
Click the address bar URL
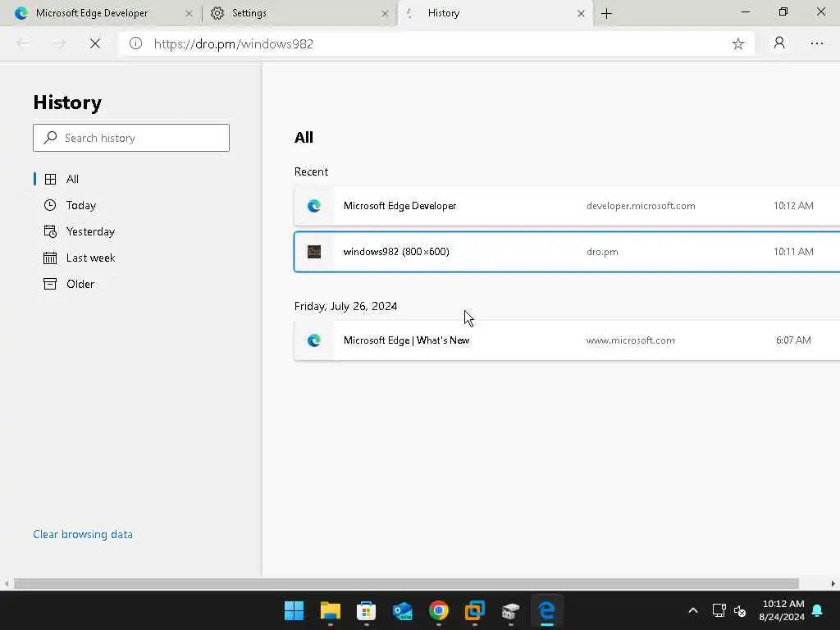coord(234,44)
